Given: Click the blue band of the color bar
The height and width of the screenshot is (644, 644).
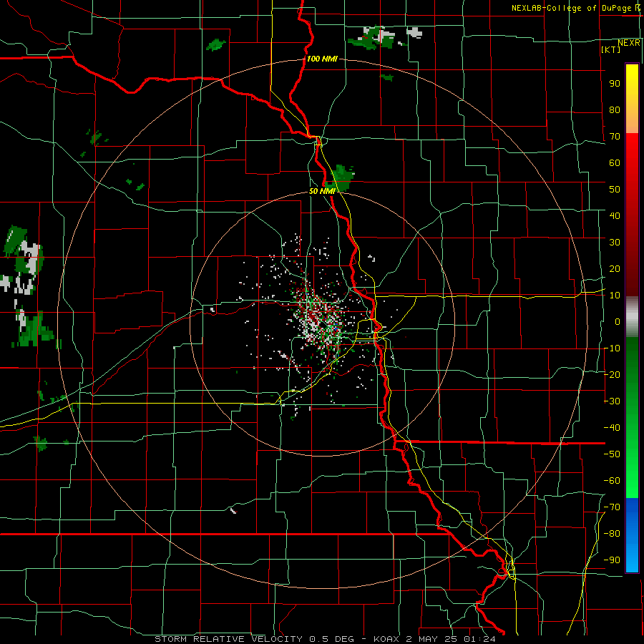Looking at the screenshot, I should [x=632, y=535].
